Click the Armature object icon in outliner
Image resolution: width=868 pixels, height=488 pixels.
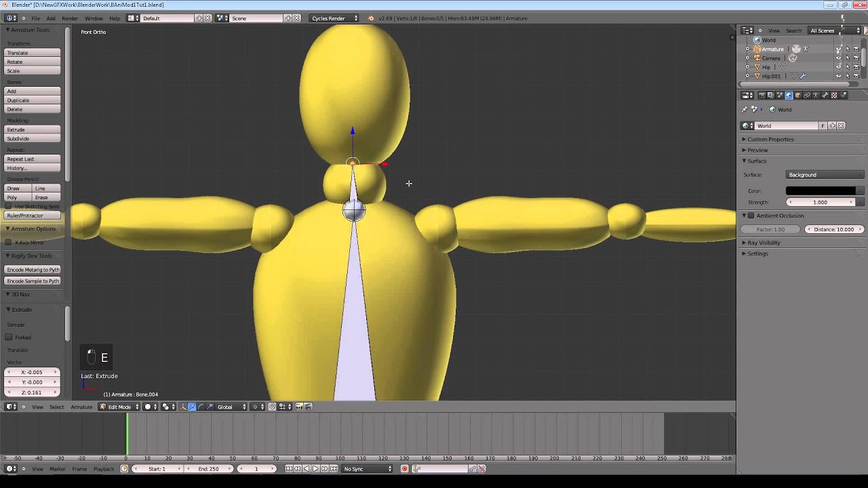(x=757, y=49)
